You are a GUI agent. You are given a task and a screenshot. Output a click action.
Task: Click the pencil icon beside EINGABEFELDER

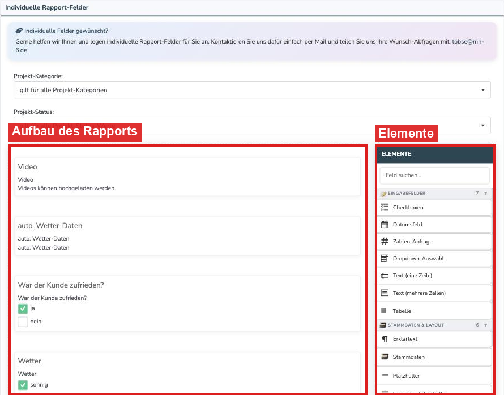pyautogui.click(x=383, y=194)
